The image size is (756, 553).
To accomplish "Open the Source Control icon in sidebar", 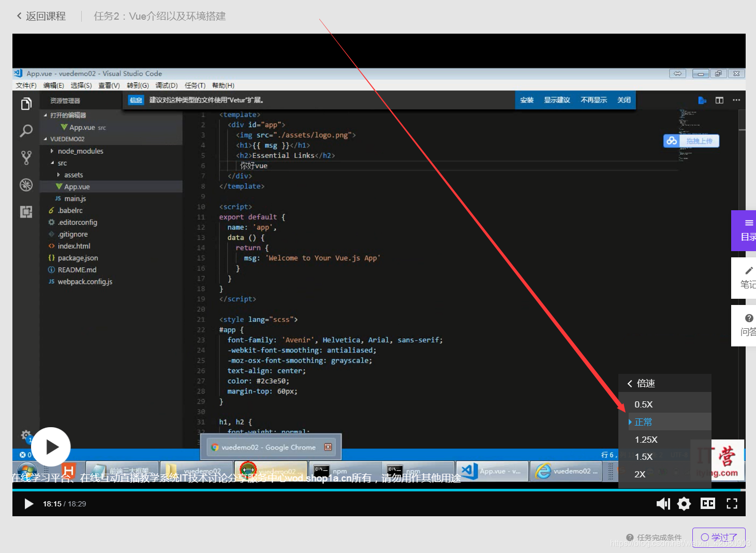I will coord(26,158).
